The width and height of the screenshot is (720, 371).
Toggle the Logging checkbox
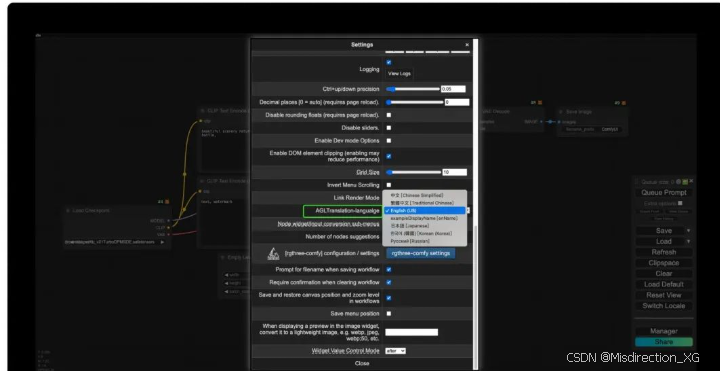389,62
